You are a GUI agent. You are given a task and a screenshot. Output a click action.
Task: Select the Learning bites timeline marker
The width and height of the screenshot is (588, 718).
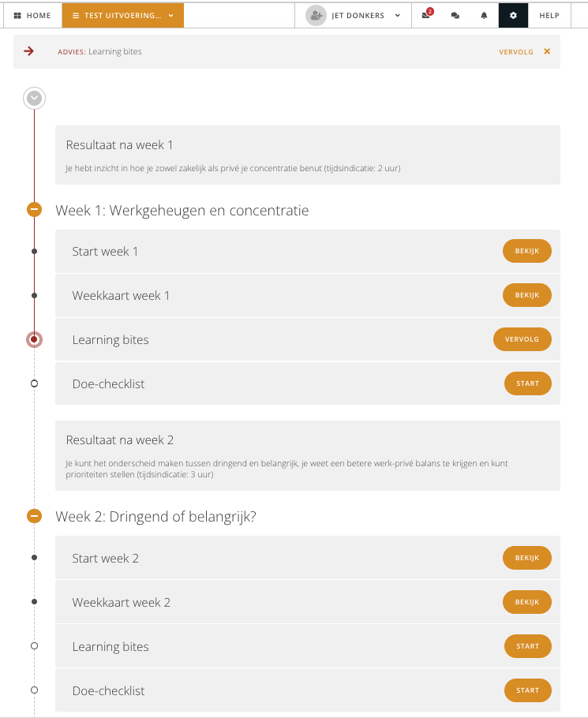[x=34, y=339]
